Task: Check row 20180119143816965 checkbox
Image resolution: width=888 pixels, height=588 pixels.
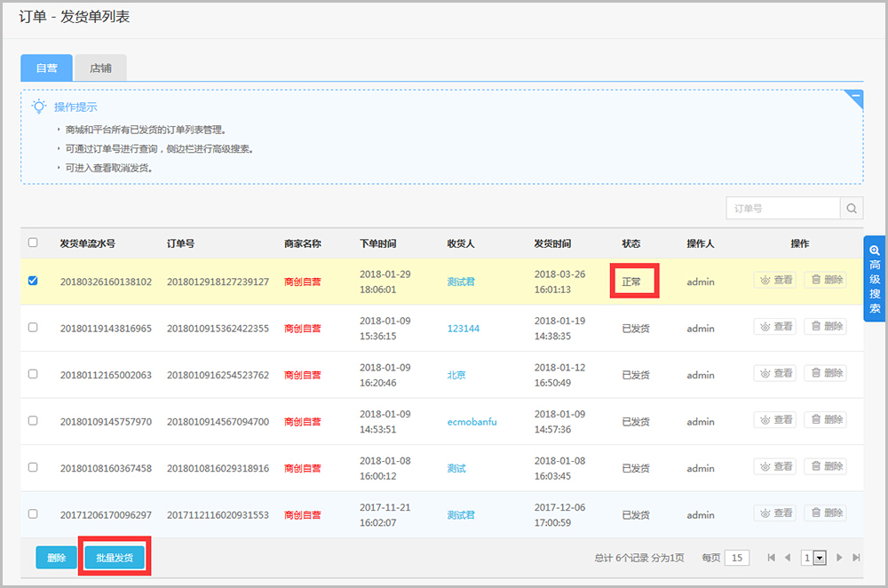Action: tap(33, 328)
